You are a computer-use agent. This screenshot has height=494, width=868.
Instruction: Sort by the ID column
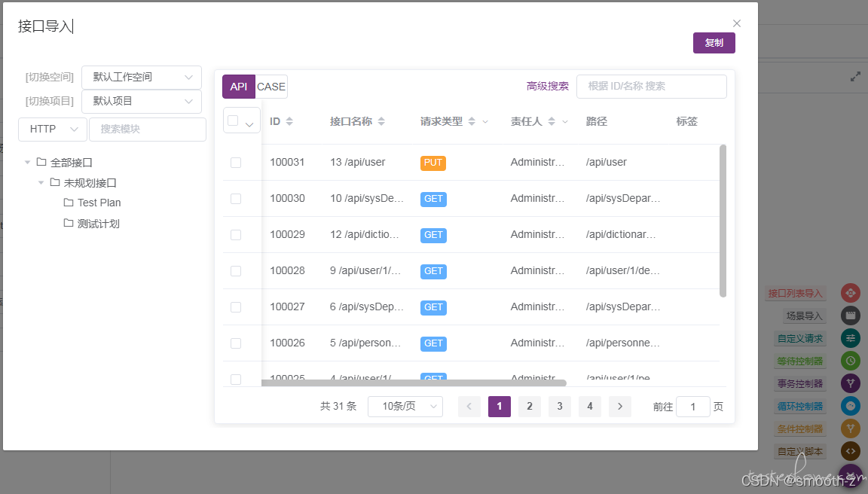pyautogui.click(x=289, y=121)
